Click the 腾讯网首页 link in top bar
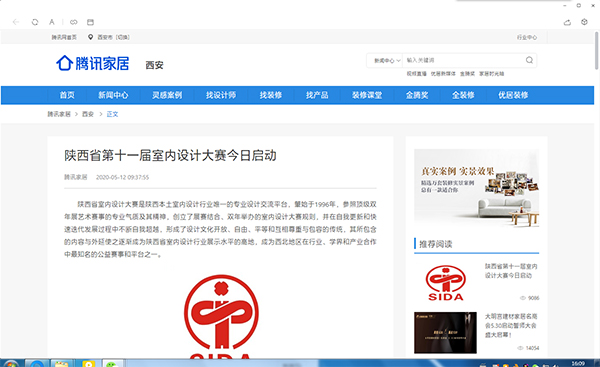Image resolution: width=600 pixels, height=367 pixels. (x=64, y=37)
